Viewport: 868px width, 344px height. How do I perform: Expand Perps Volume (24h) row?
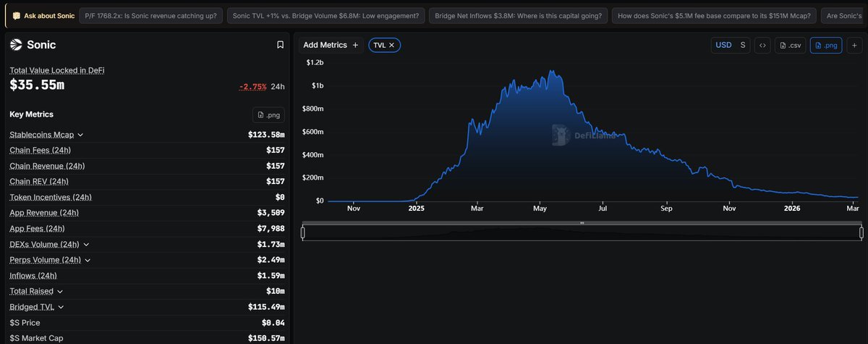tap(88, 260)
